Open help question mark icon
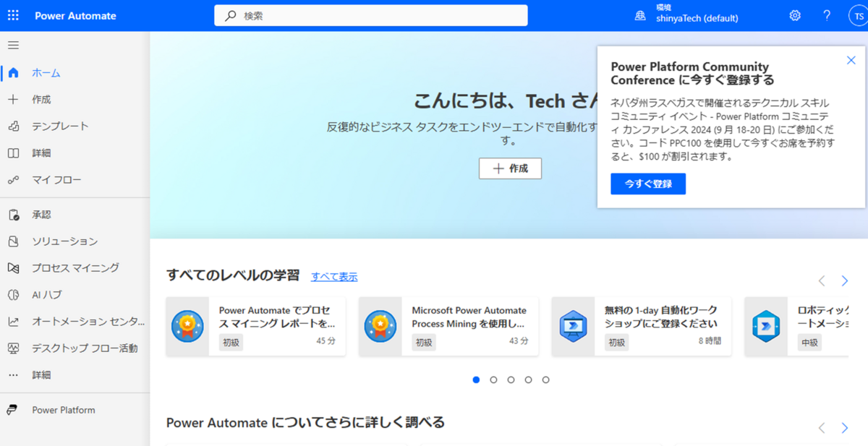This screenshot has width=868, height=446. pos(827,15)
